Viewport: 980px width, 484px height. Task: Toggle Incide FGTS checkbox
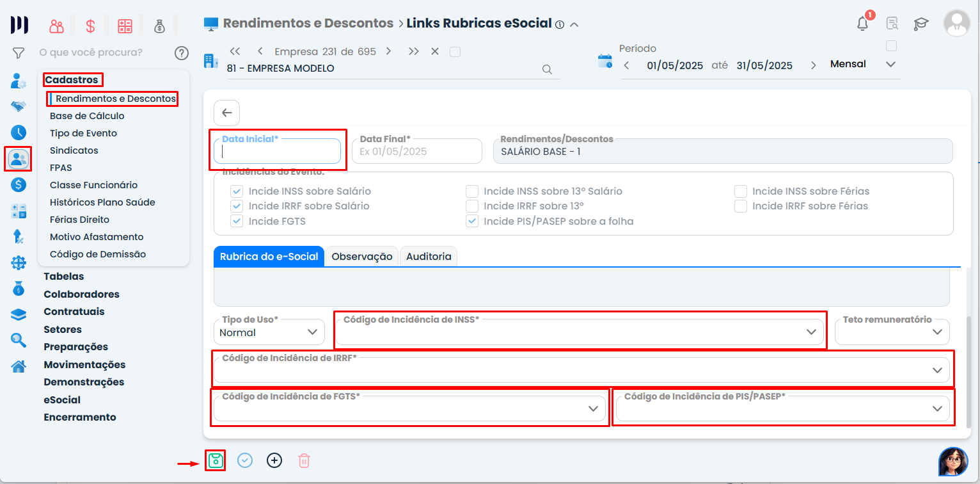237,221
